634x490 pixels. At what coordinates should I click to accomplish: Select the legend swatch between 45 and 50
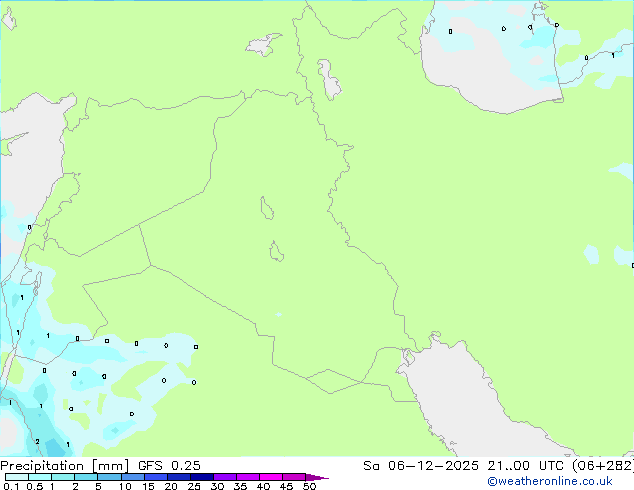click(294, 477)
